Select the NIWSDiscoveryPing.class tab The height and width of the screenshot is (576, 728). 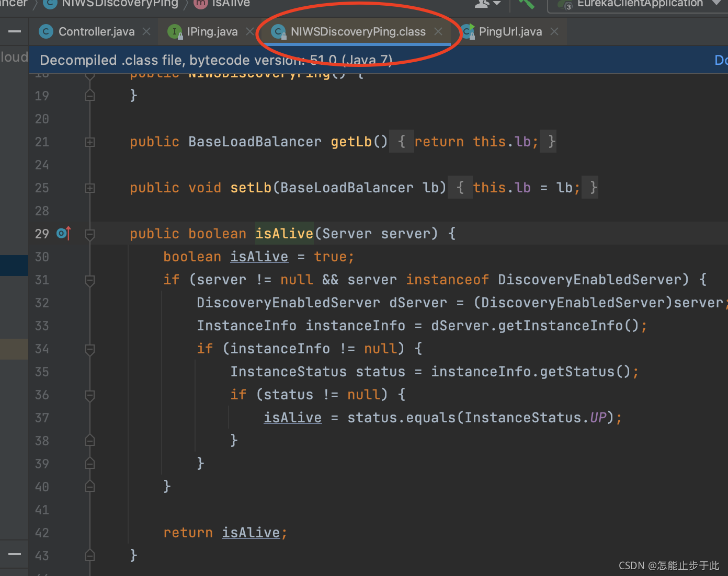pyautogui.click(x=358, y=32)
